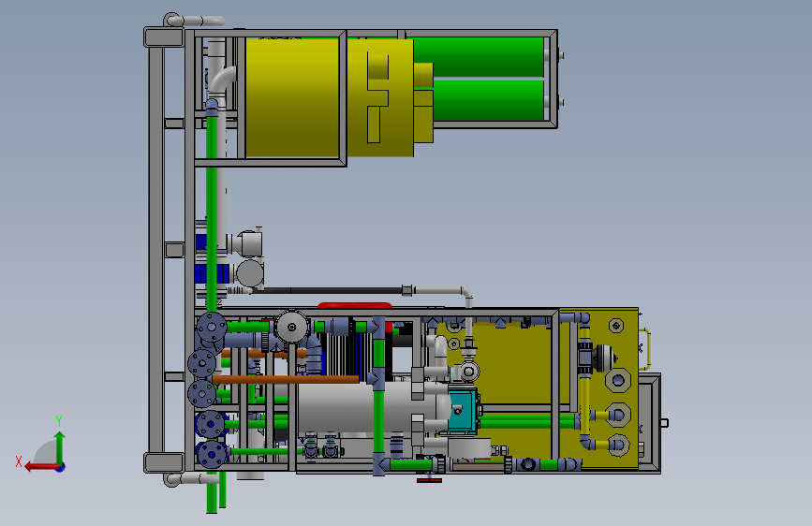Select the teal pump housing

point(462,411)
